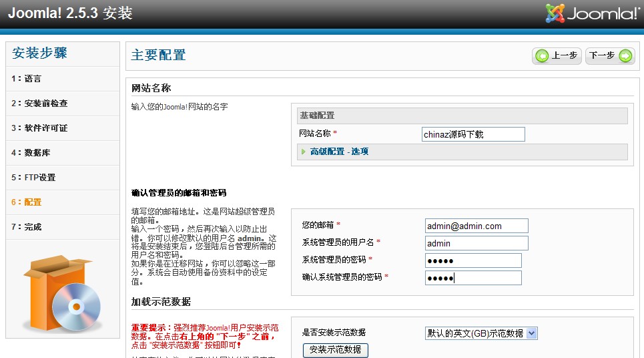This screenshot has width=644, height=358.
Task: Click the green right arrow icon on 下一步
Action: (x=625, y=55)
